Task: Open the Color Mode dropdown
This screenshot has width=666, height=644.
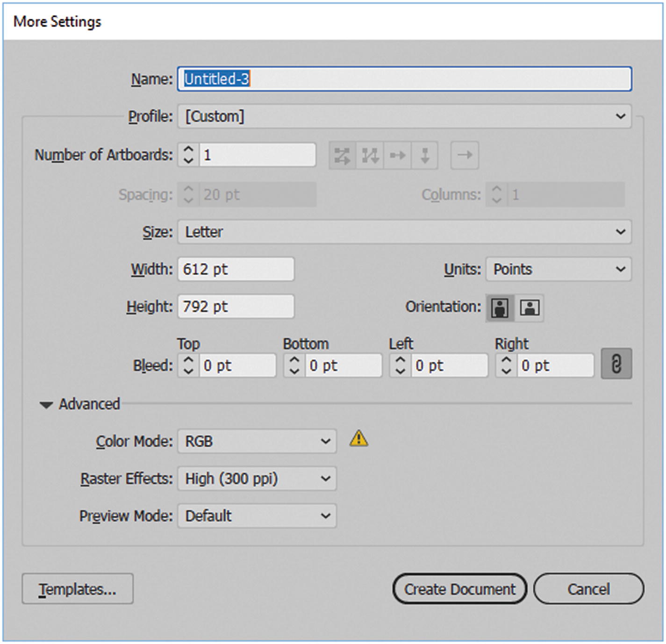Action: click(x=257, y=442)
